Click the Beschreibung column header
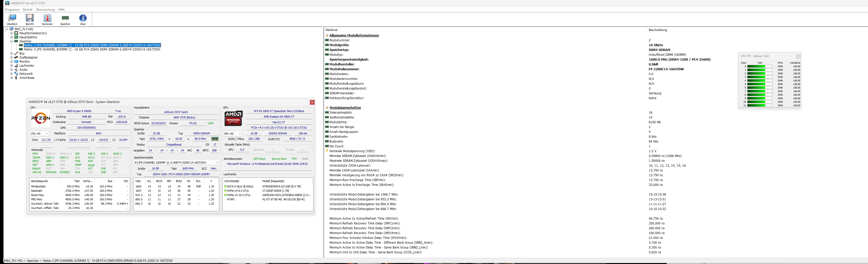This screenshot has height=264, width=868. click(658, 30)
